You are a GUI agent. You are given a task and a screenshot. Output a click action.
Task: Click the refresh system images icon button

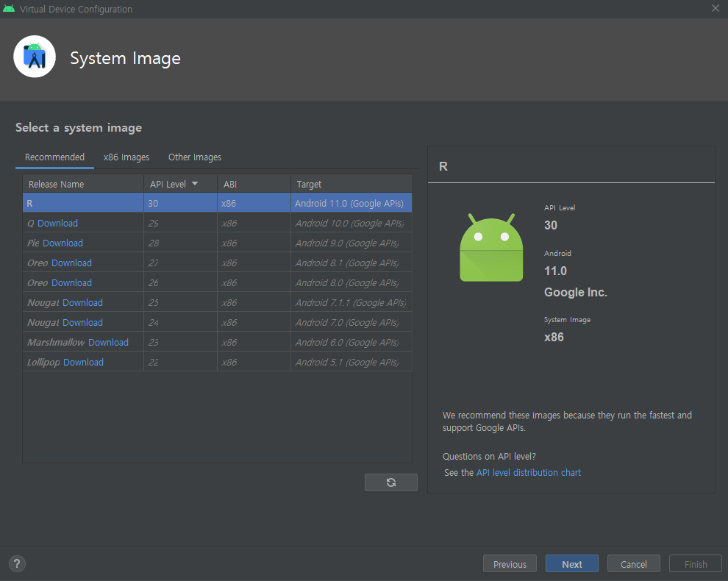(x=391, y=482)
